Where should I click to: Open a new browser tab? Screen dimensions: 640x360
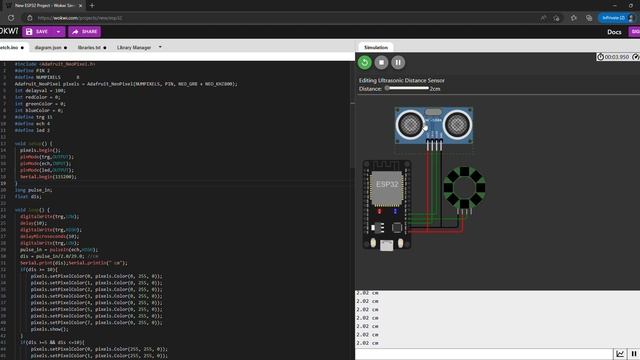pyautogui.click(x=92, y=6)
